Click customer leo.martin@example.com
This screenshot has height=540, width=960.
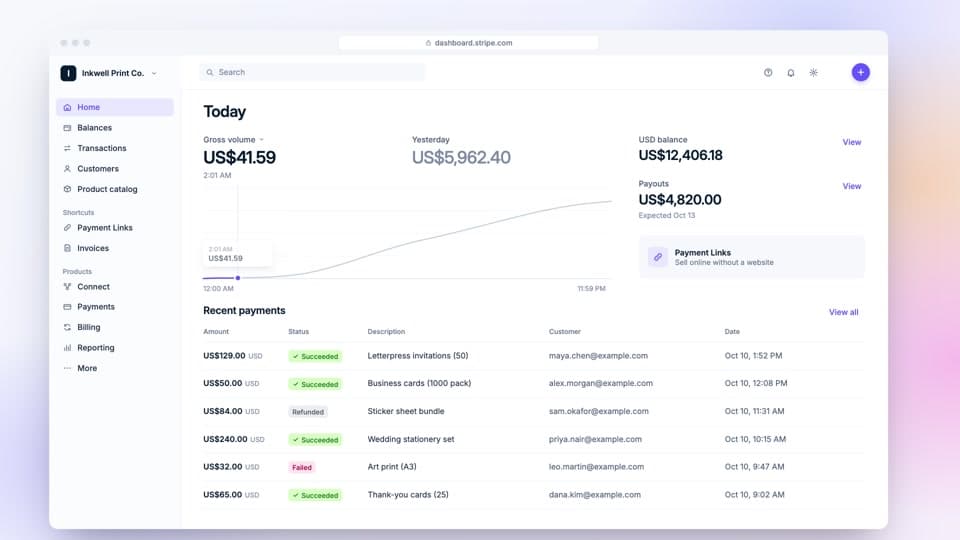pyautogui.click(x=596, y=467)
